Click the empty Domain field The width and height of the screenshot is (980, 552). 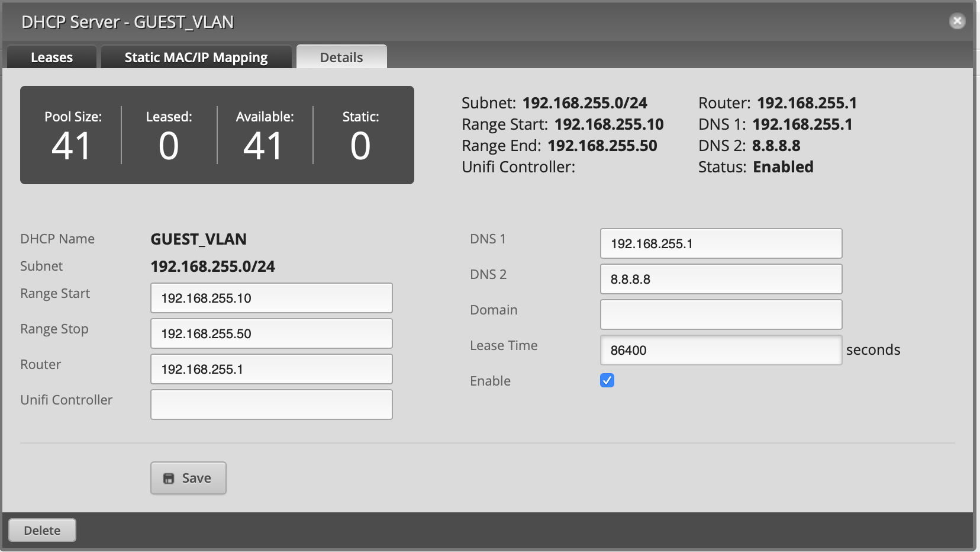click(721, 314)
